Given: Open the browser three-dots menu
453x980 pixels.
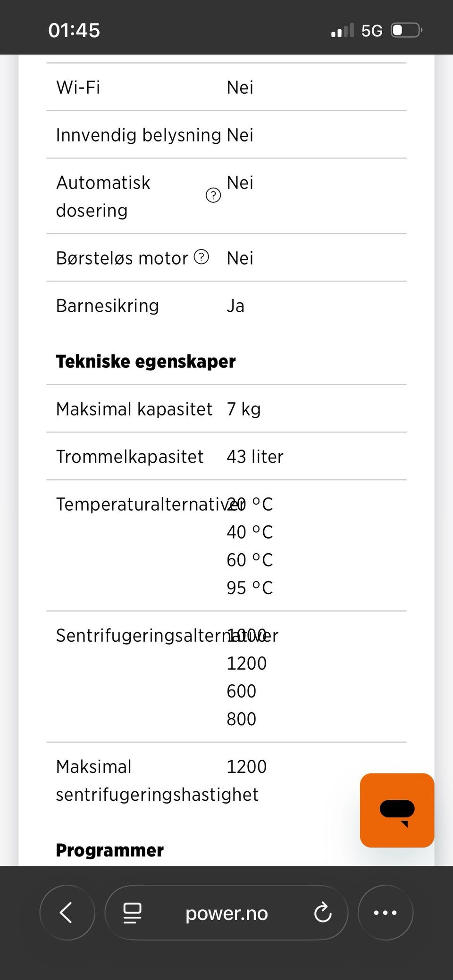Looking at the screenshot, I should 386,913.
